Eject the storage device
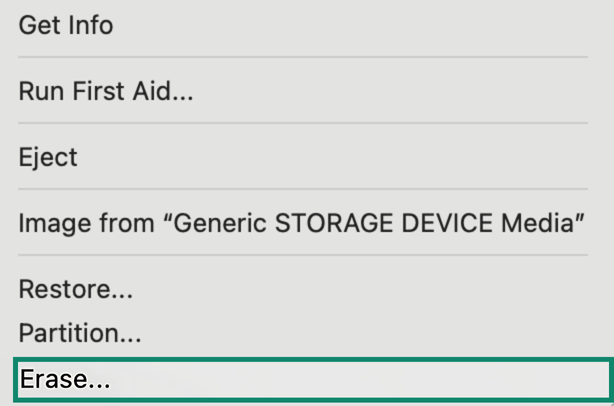 (48, 157)
